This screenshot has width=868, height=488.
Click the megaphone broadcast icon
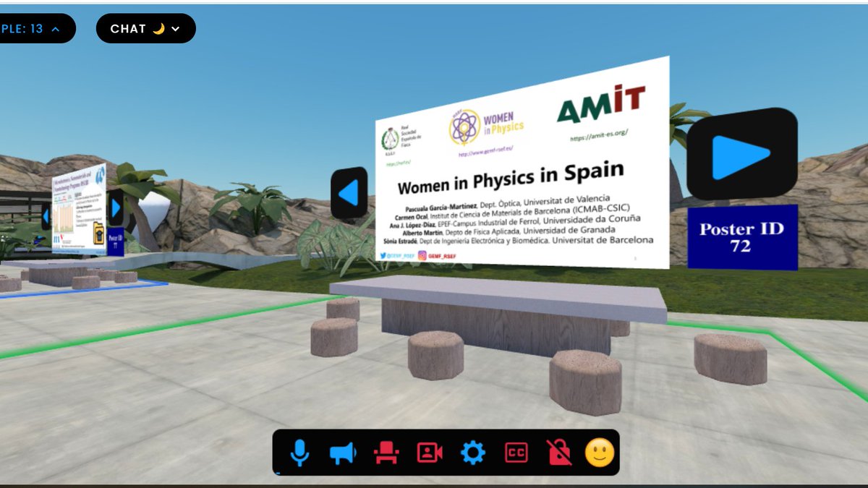[343, 453]
